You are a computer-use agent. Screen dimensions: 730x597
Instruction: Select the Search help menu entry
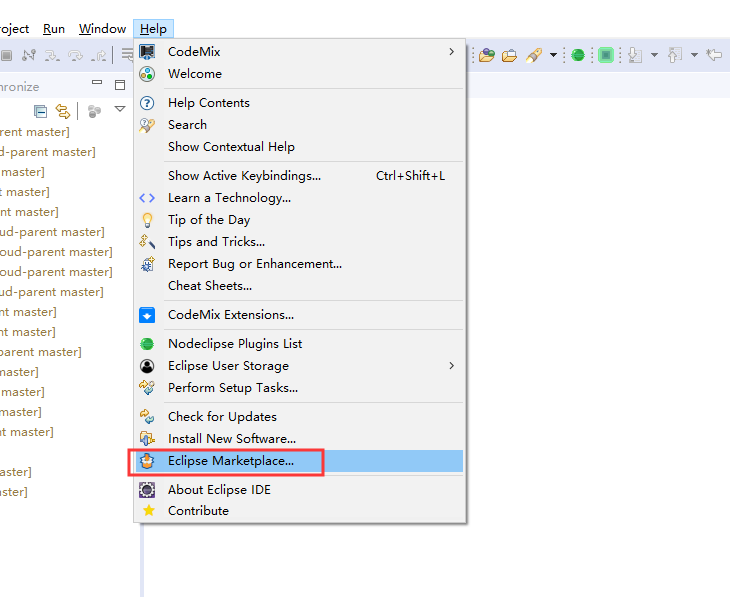tap(300, 124)
